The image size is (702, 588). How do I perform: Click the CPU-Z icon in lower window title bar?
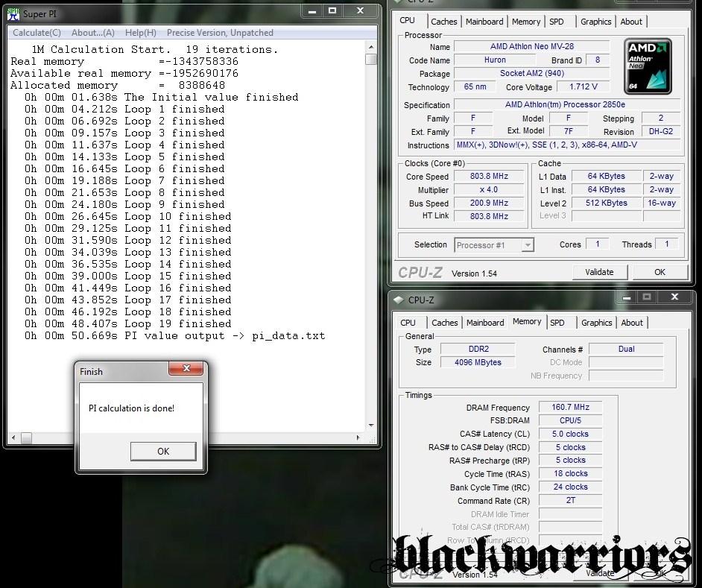click(399, 300)
